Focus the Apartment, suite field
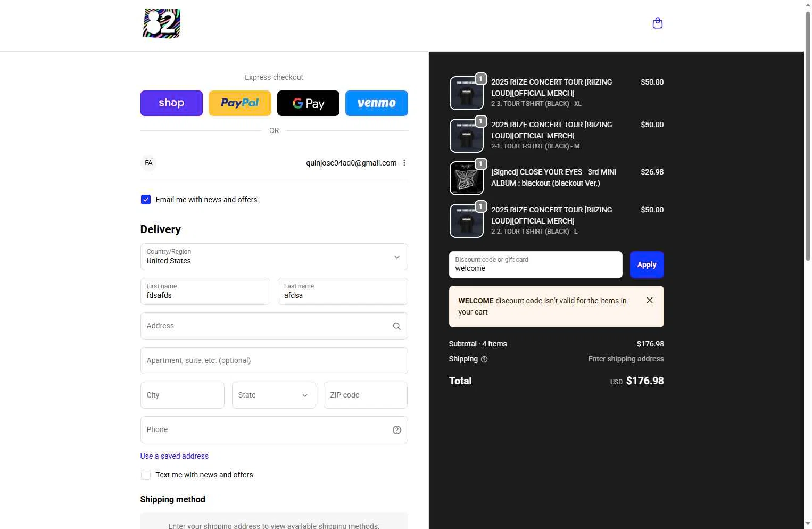 coord(274,361)
